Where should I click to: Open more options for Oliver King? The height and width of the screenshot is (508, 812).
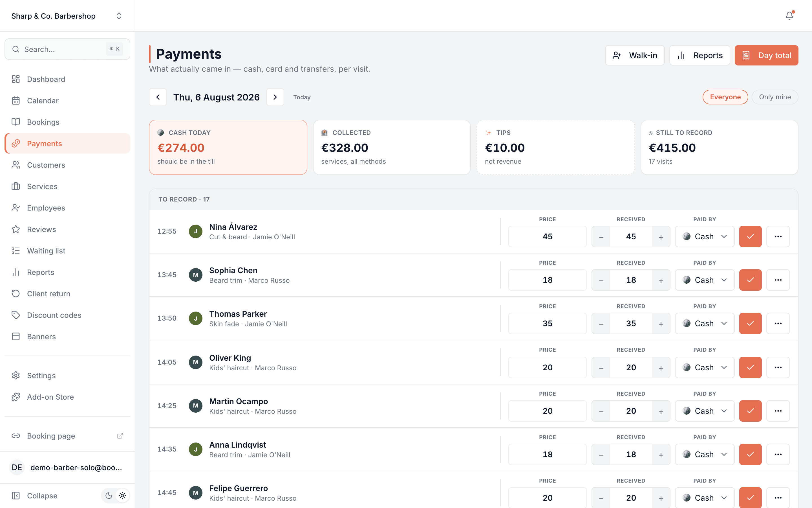tap(778, 367)
